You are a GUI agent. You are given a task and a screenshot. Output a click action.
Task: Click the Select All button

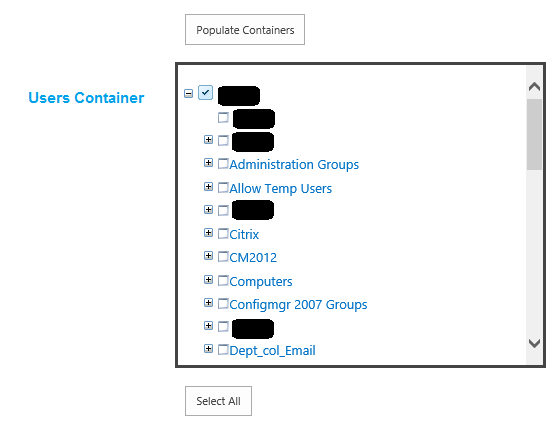point(218,401)
